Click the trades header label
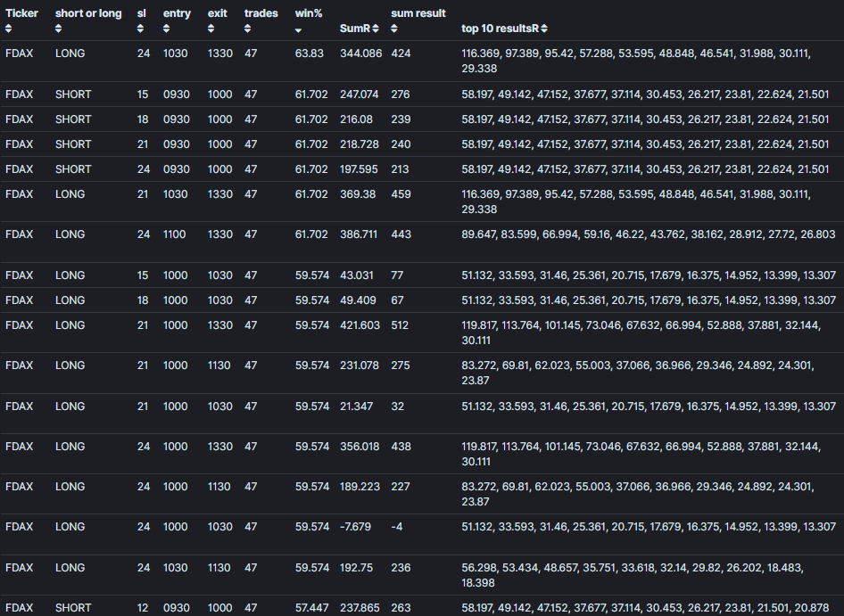This screenshot has width=844, height=616. coord(261,13)
